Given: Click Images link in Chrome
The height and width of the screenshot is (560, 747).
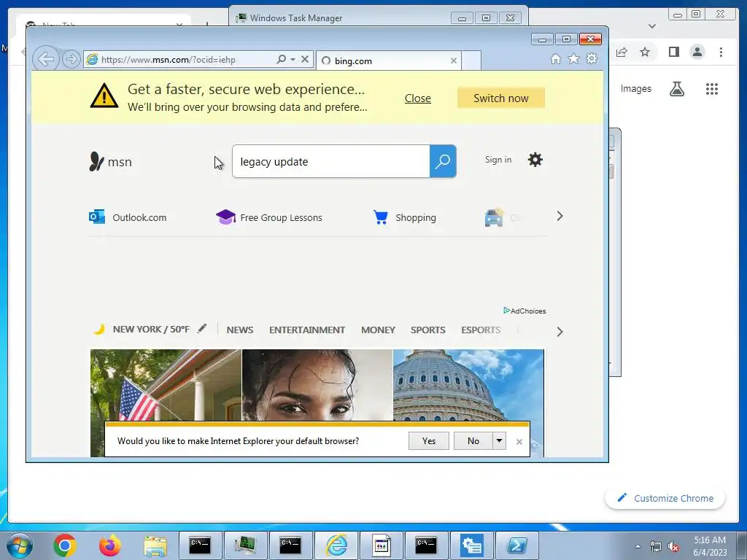Looking at the screenshot, I should (635, 88).
